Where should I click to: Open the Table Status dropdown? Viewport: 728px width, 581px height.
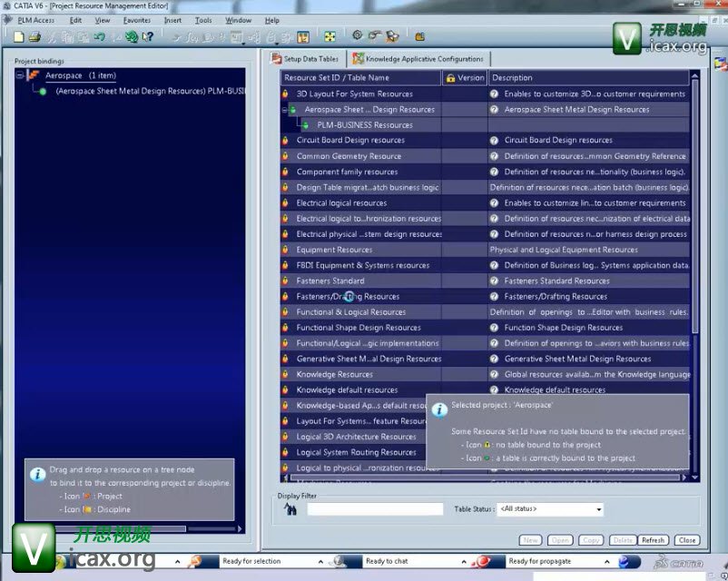point(598,510)
